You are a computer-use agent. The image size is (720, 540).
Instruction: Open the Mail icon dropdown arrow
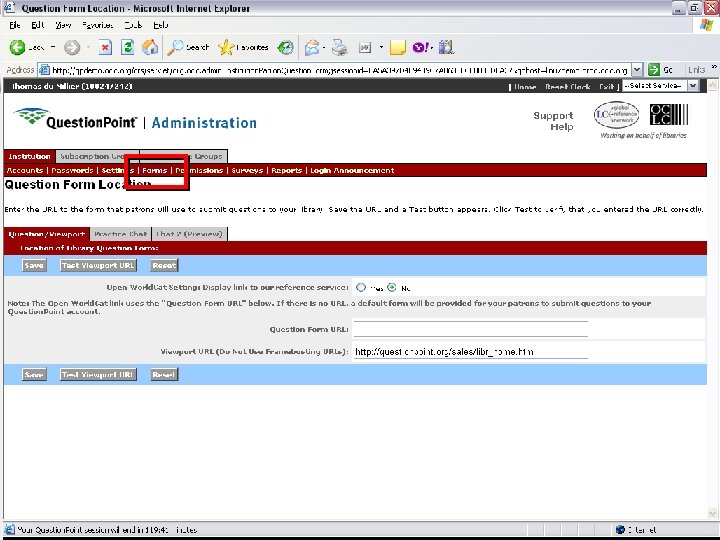coord(324,47)
